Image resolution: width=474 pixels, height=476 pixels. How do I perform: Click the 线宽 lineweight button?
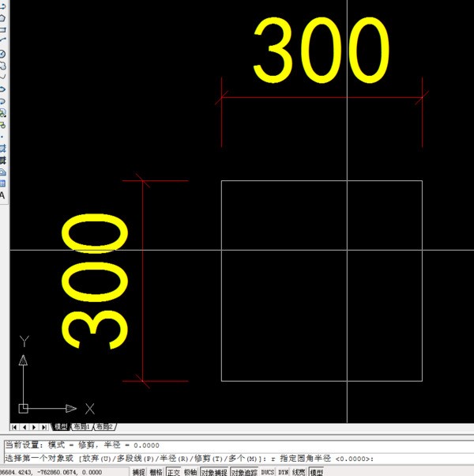click(299, 472)
